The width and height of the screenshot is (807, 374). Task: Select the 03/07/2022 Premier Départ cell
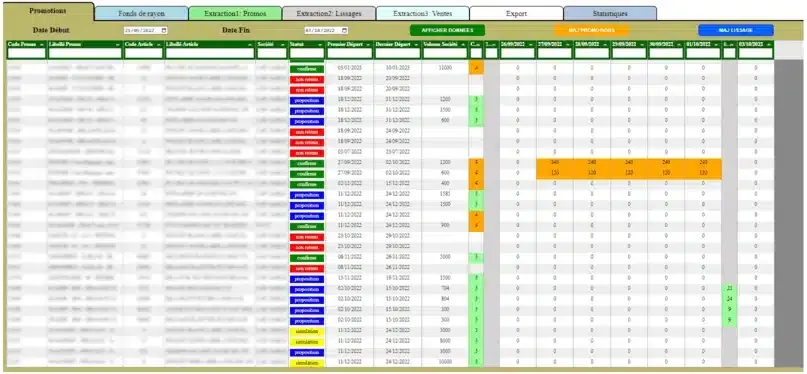(349, 152)
